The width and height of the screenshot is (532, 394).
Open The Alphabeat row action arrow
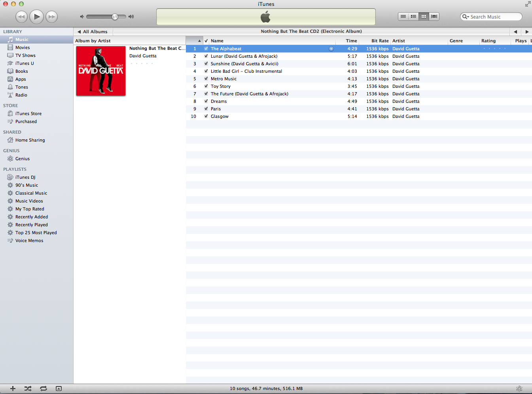coord(331,49)
